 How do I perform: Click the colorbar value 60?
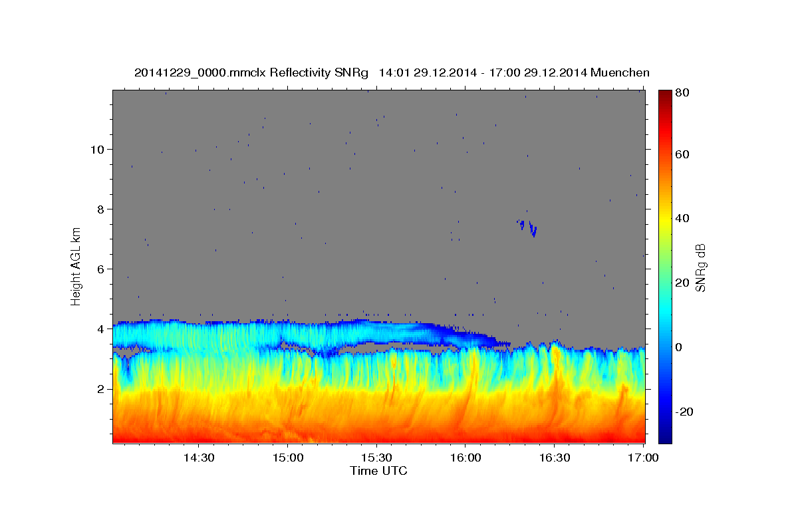click(683, 154)
